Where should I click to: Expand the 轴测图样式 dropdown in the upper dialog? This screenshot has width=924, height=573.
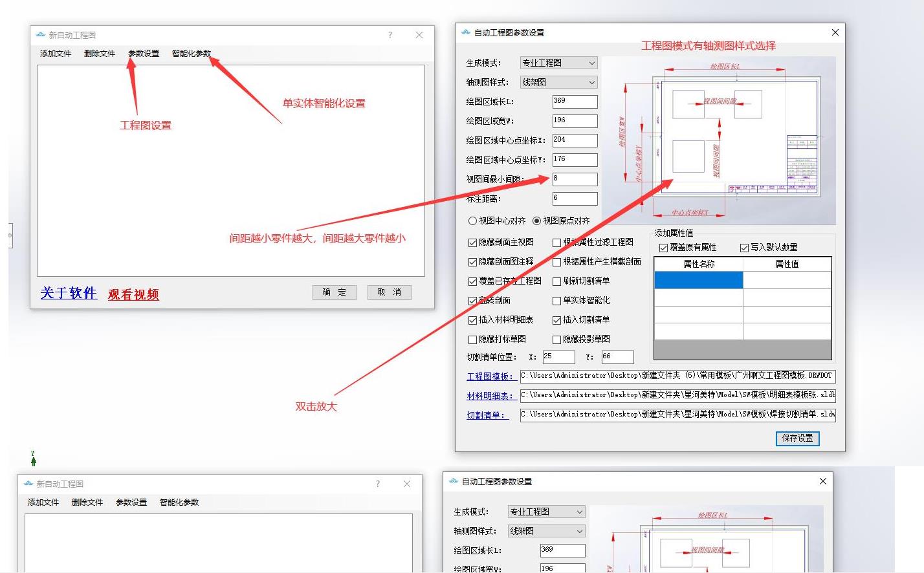coord(558,82)
